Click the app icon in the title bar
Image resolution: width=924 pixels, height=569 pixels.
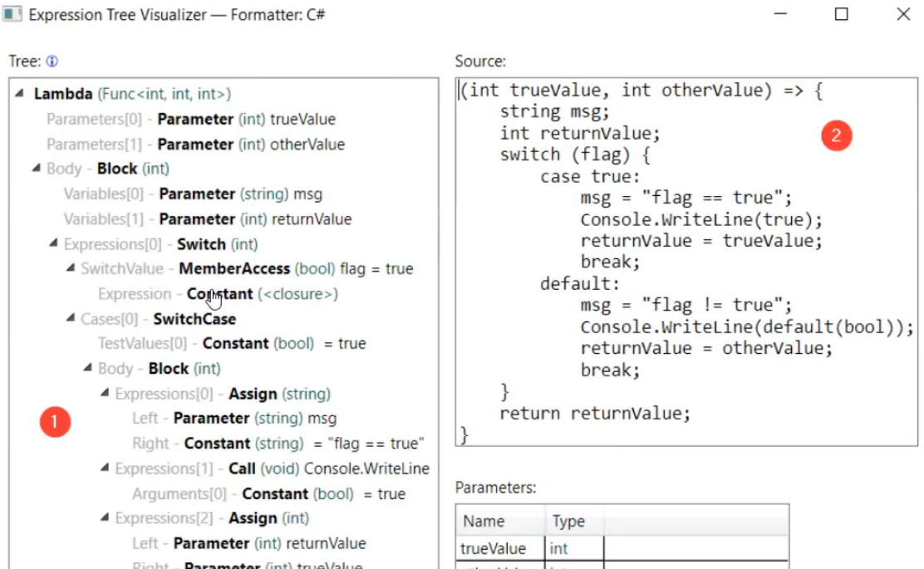pos(12,14)
